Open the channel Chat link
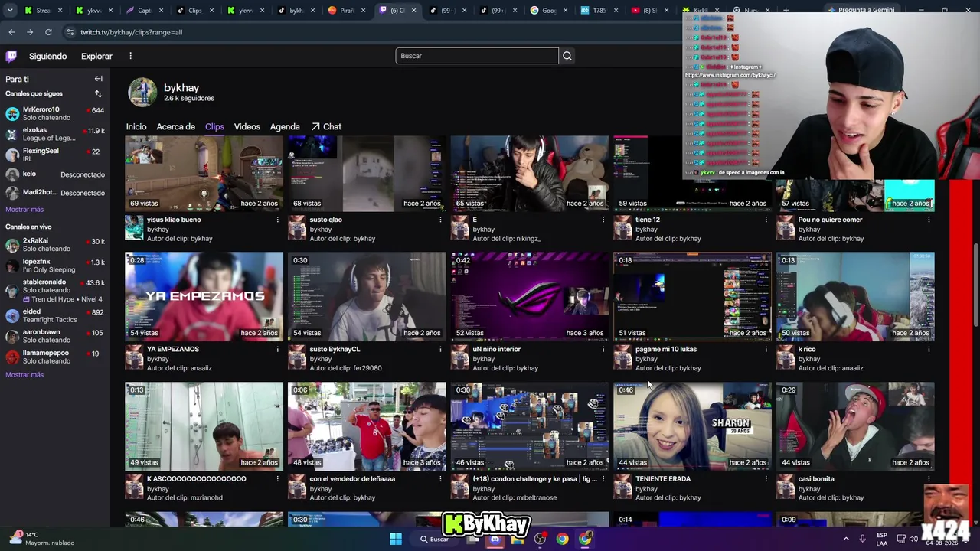The height and width of the screenshot is (551, 980). 326,127
